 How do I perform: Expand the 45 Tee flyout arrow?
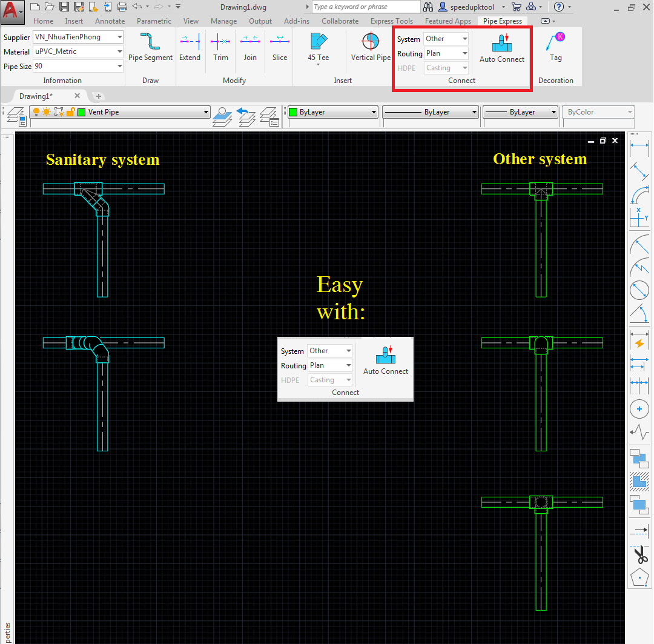point(319,65)
